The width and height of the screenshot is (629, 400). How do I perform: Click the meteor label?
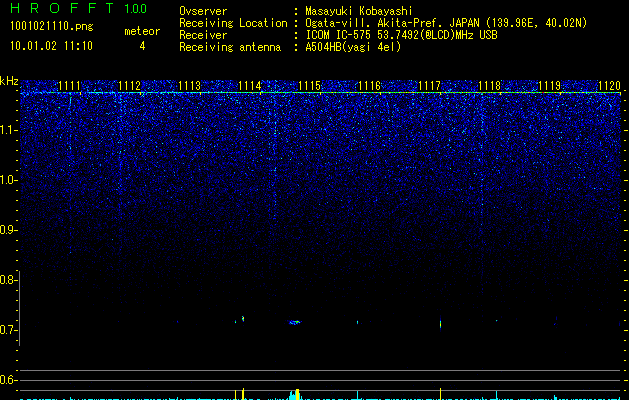(142, 31)
